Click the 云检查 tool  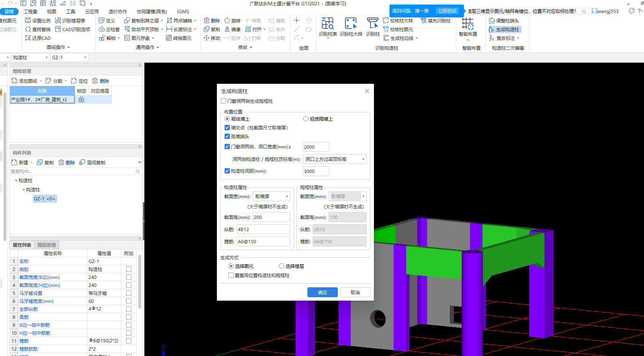pos(109,30)
